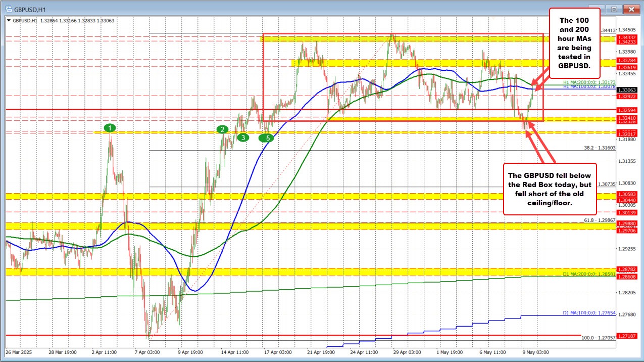Click the red down-arrow pointing at the MA test
Screen dimensions: 644x362
pyautogui.click(x=535, y=83)
